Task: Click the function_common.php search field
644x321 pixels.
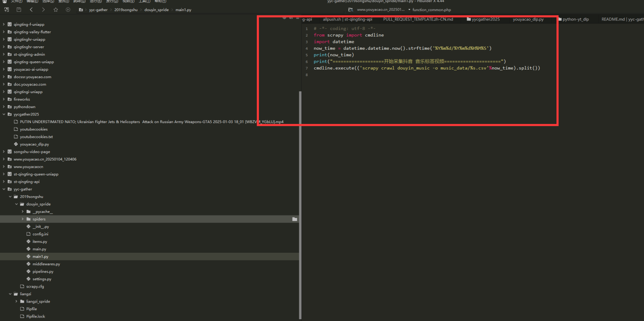Action: [431, 9]
